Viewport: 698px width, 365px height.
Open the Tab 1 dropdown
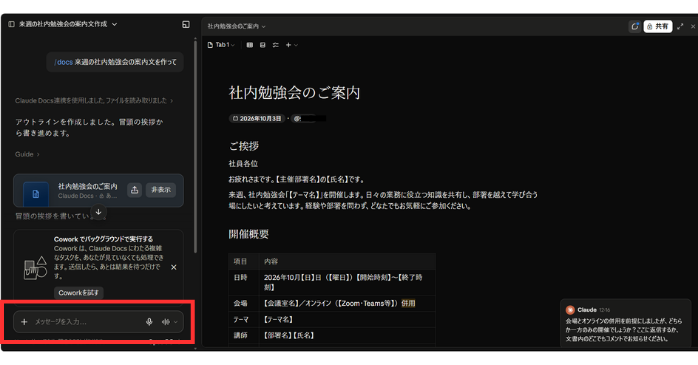[x=221, y=45]
